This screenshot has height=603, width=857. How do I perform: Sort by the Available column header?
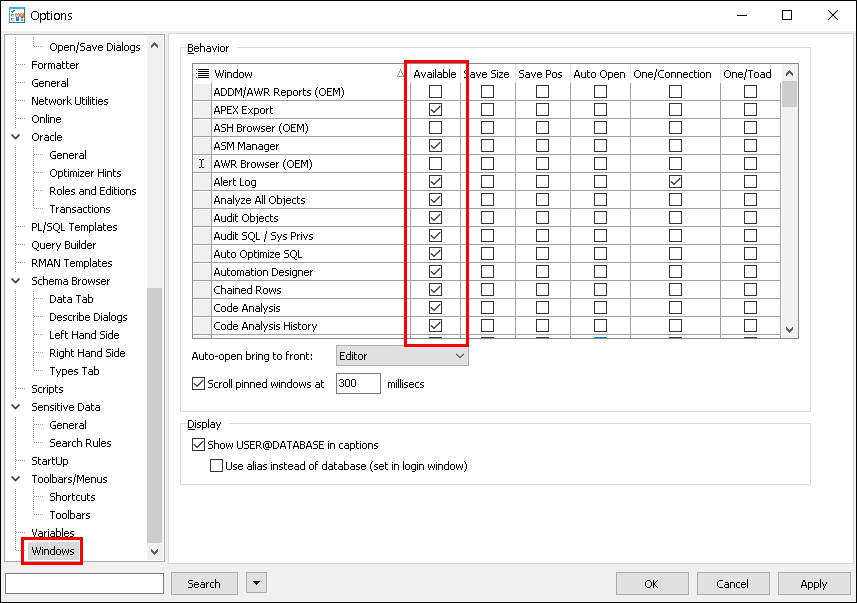435,74
